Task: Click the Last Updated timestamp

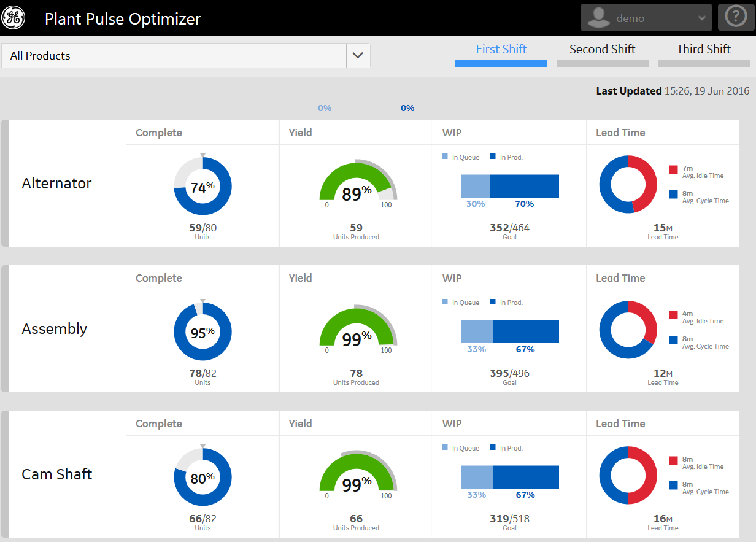Action: point(672,91)
